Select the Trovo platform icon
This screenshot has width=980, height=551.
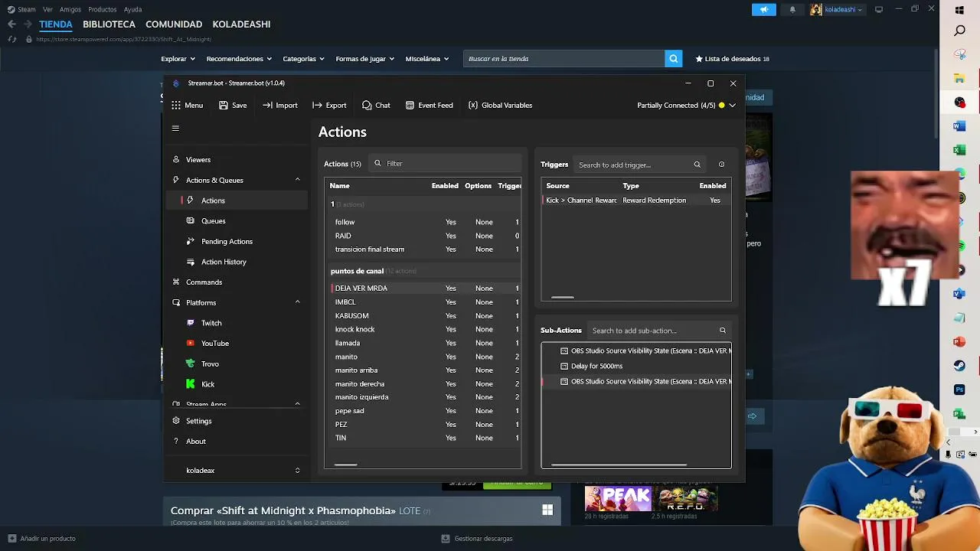(191, 364)
